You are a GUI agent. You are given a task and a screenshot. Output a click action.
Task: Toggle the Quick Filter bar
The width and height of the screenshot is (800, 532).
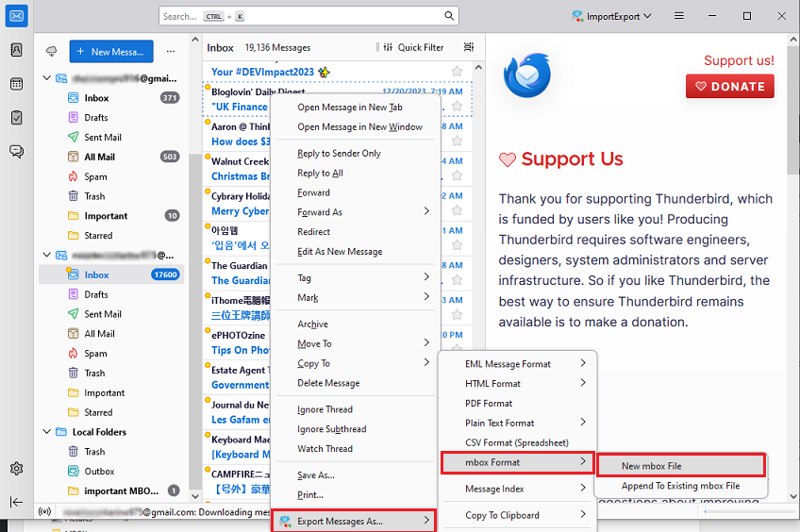click(x=413, y=47)
